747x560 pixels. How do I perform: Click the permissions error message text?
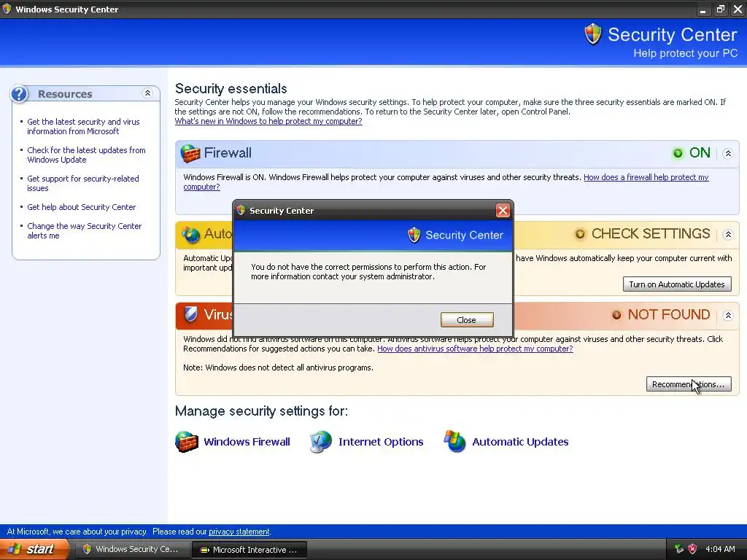(x=368, y=271)
